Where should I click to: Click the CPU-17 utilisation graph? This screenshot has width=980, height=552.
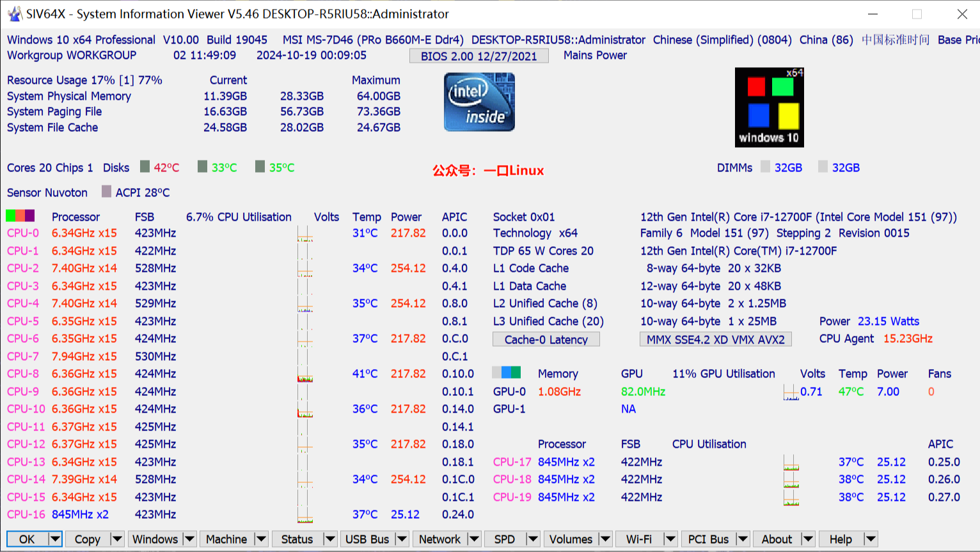tap(791, 462)
